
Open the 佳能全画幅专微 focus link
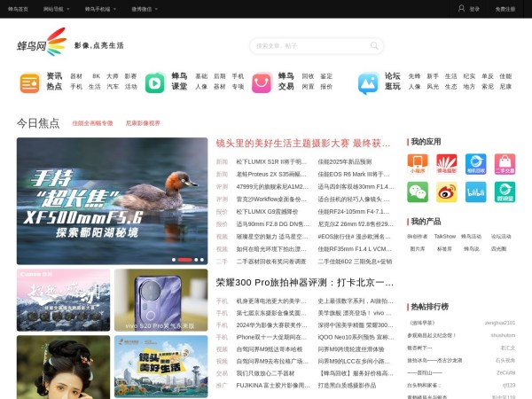92,123
